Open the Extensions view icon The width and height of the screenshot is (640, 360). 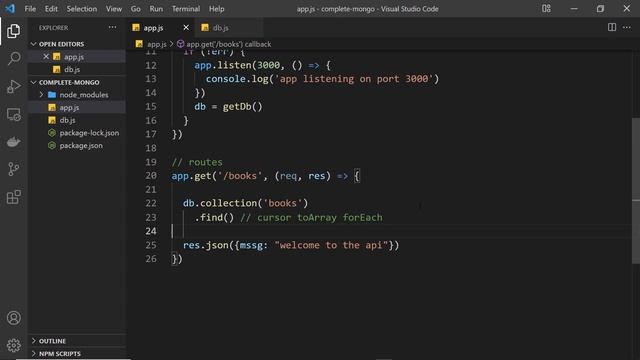(x=13, y=197)
